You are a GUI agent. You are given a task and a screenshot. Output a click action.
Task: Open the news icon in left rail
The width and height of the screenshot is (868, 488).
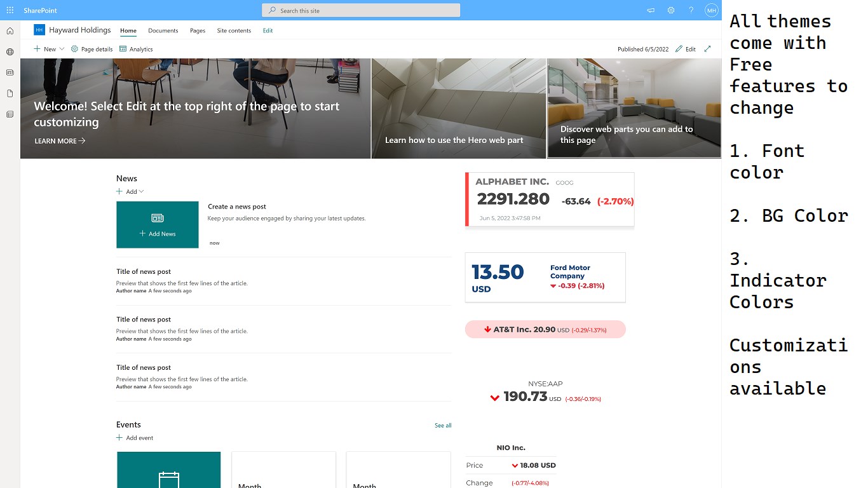10,72
